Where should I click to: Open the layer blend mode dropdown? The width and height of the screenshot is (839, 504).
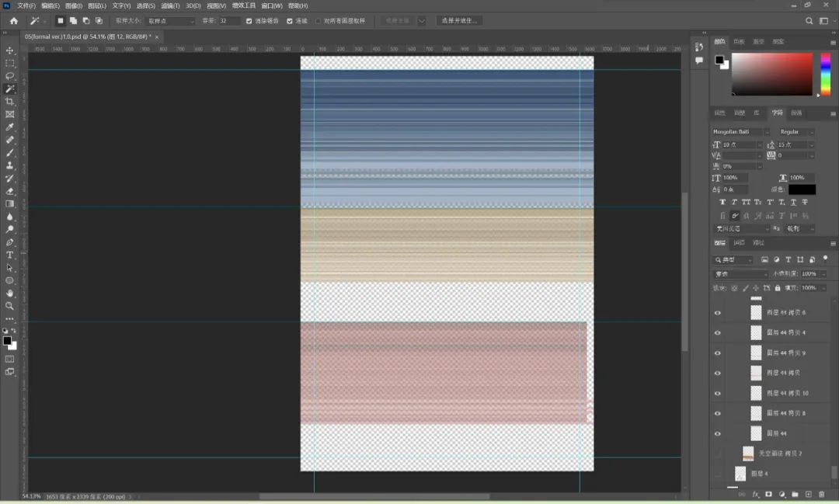[740, 274]
